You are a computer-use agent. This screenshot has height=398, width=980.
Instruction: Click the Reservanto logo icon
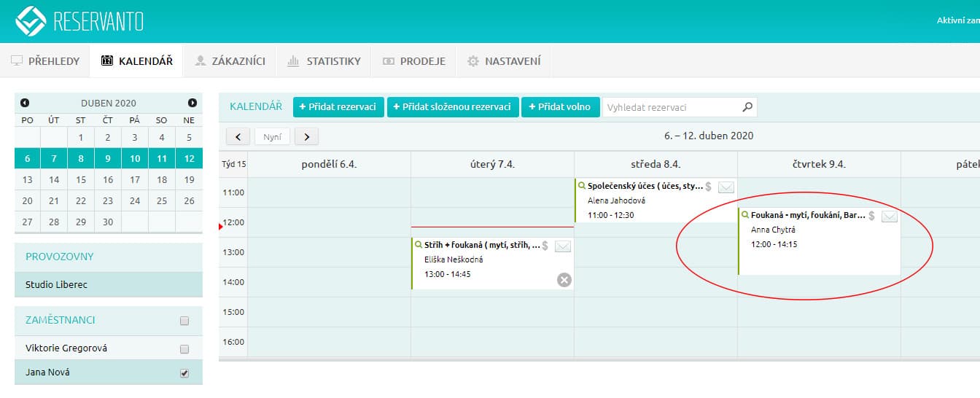point(31,21)
